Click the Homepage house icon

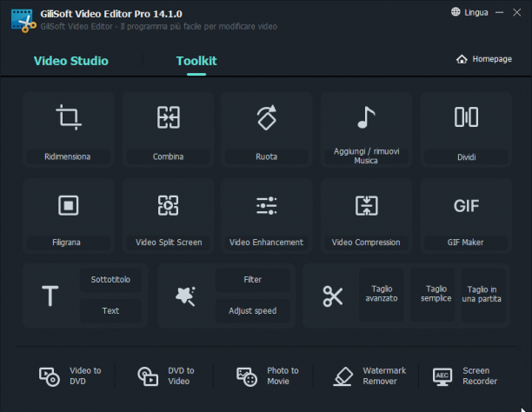tap(462, 59)
